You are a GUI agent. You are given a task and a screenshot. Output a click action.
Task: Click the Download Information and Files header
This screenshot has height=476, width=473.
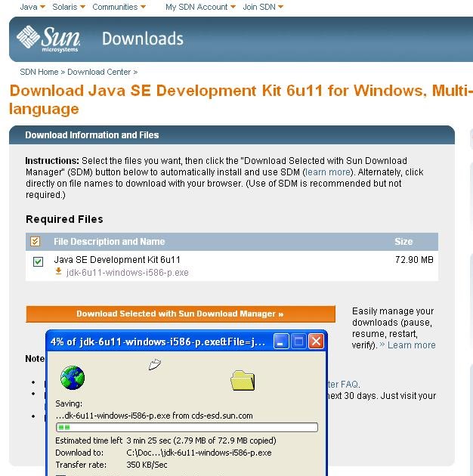point(92,135)
